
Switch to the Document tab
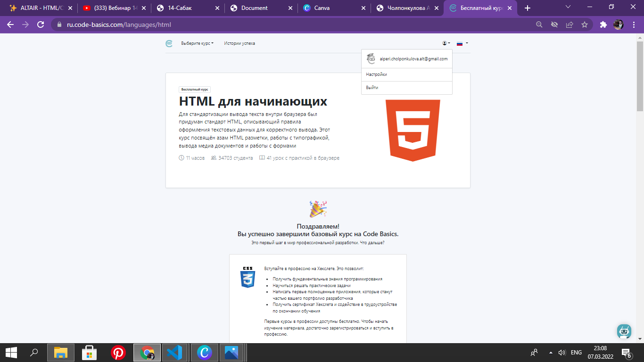(261, 8)
